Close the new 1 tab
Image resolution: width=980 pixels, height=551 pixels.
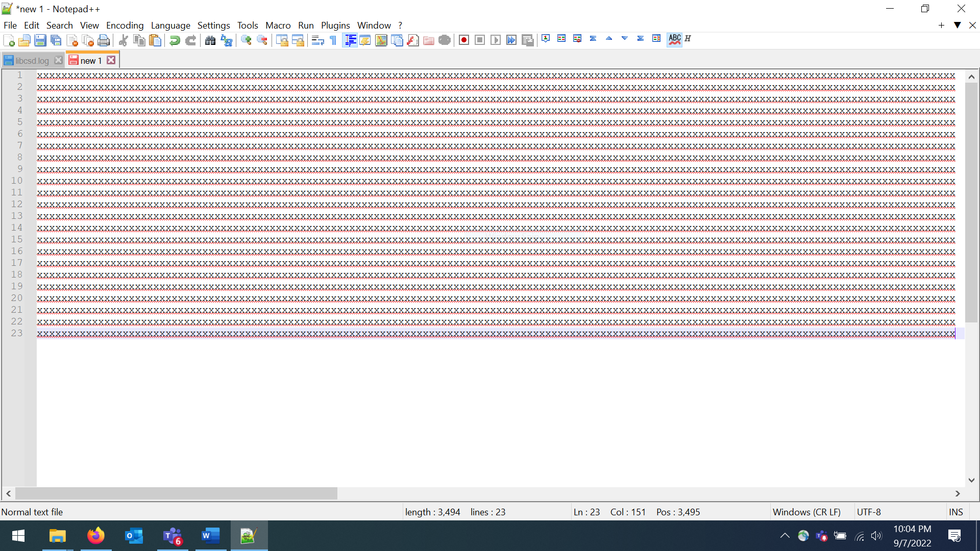111,60
